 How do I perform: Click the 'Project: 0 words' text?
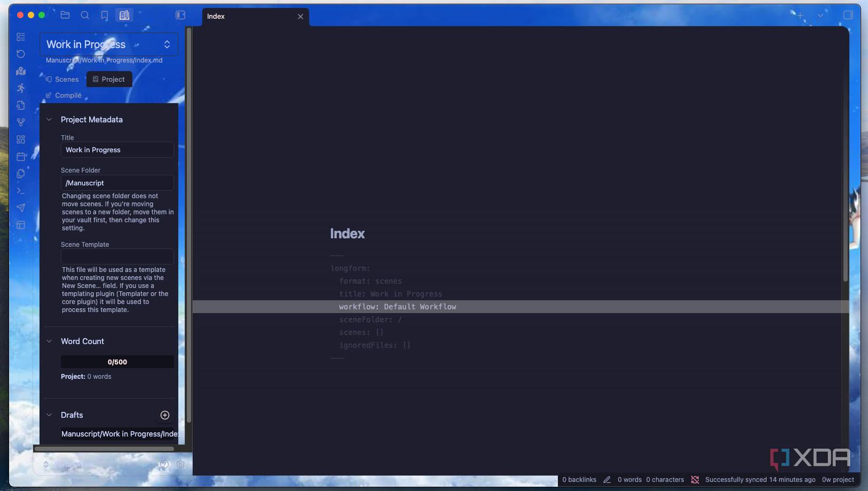tap(86, 377)
